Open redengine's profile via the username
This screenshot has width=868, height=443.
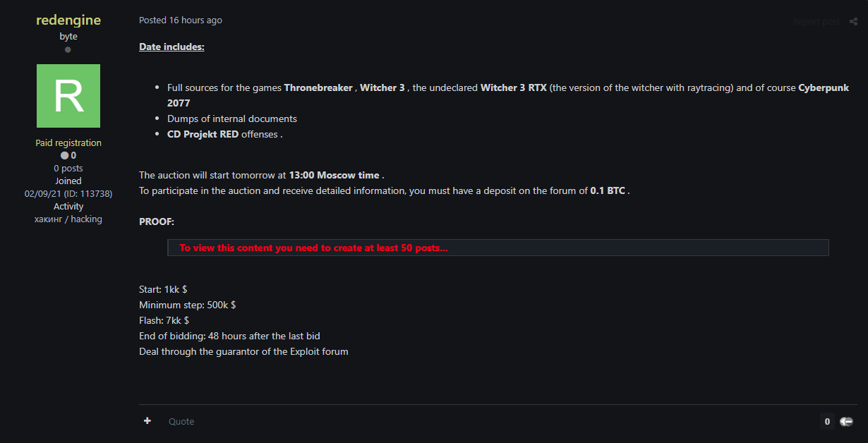click(68, 20)
